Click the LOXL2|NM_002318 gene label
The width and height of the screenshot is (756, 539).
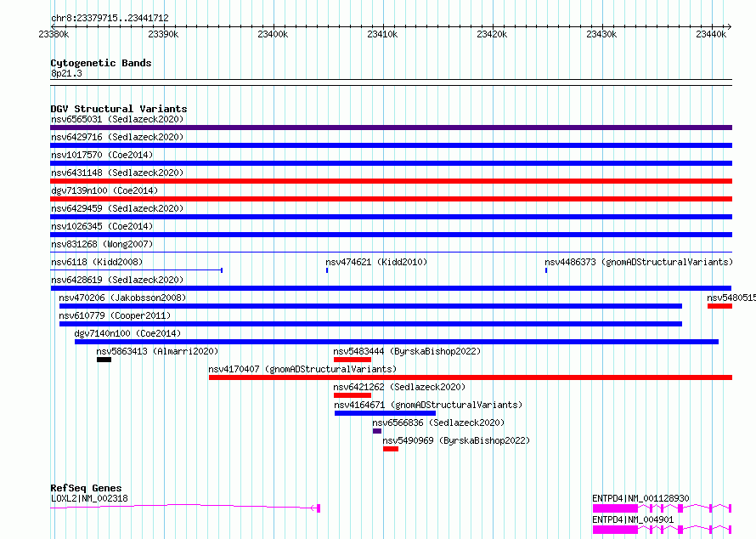point(89,498)
